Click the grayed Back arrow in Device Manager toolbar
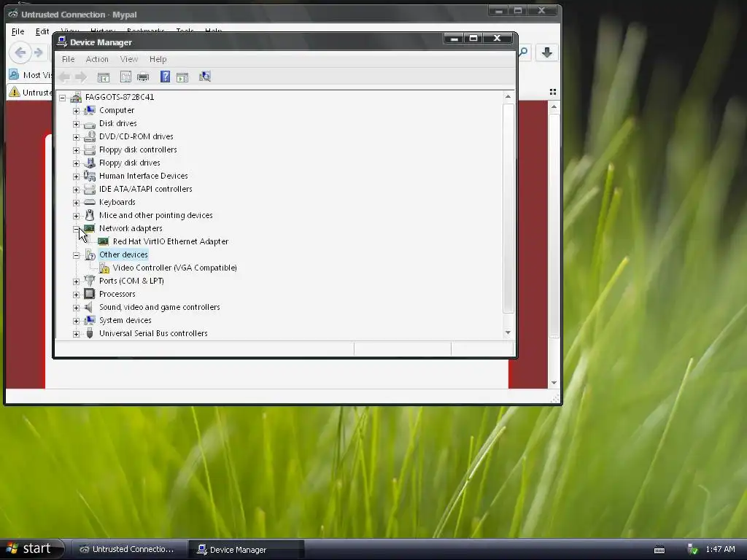747x560 pixels. [x=65, y=77]
